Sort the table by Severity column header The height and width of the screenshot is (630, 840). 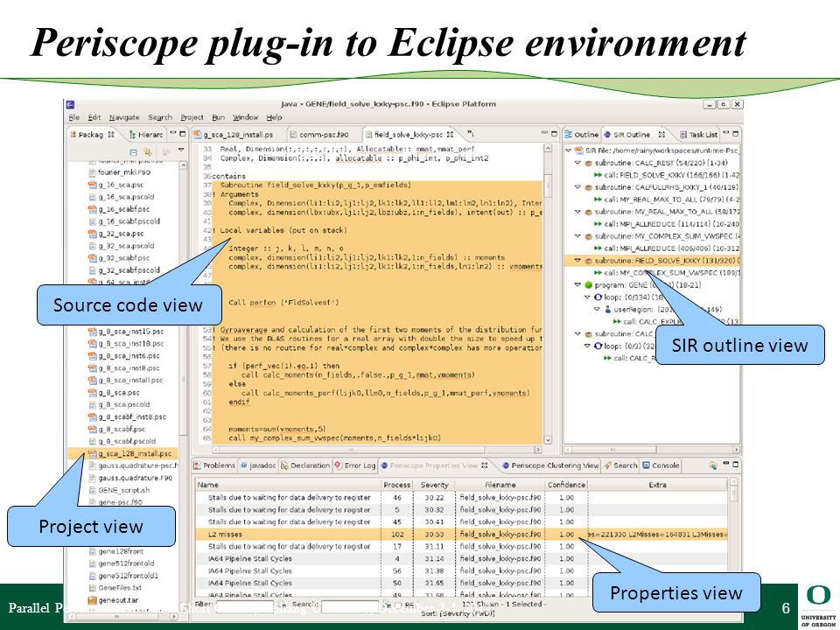pos(434,485)
